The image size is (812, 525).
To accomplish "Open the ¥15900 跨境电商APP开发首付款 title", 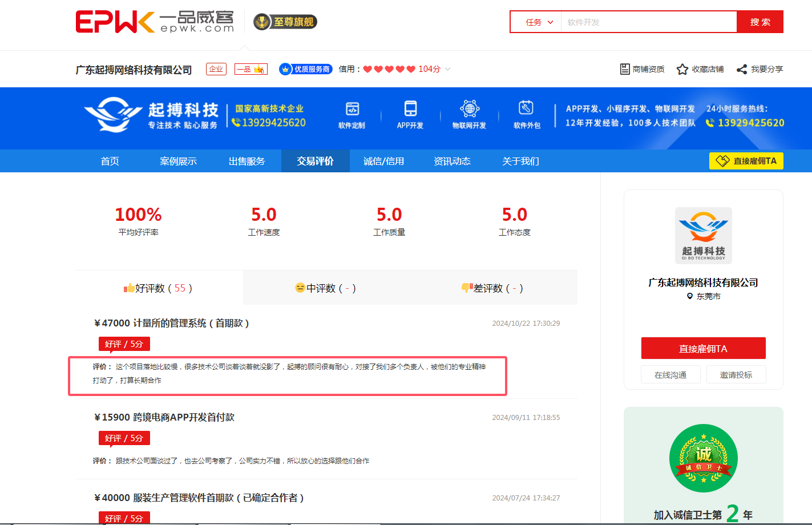I will click(x=164, y=417).
